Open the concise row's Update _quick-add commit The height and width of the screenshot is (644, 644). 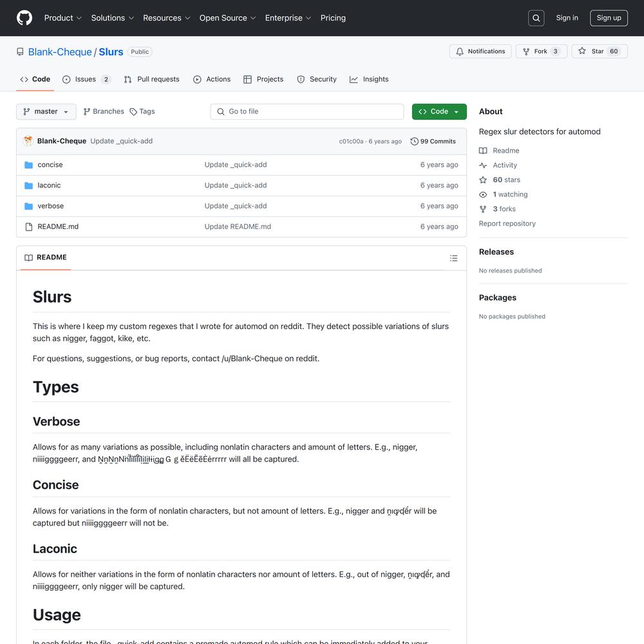point(236,165)
